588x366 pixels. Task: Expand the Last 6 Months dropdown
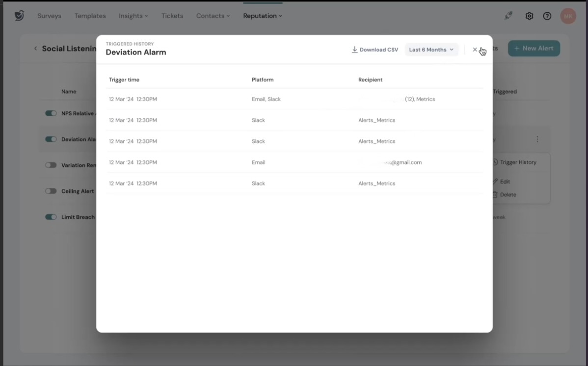[431, 50]
